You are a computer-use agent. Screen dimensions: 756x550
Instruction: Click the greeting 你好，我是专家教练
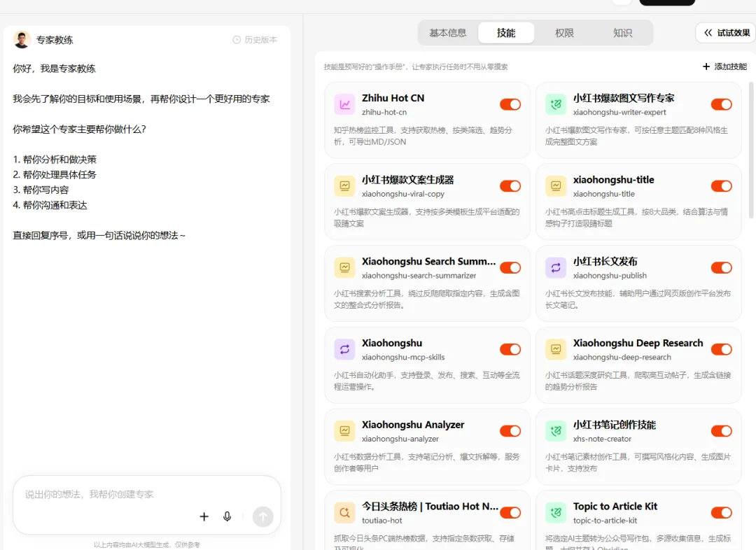(54, 69)
